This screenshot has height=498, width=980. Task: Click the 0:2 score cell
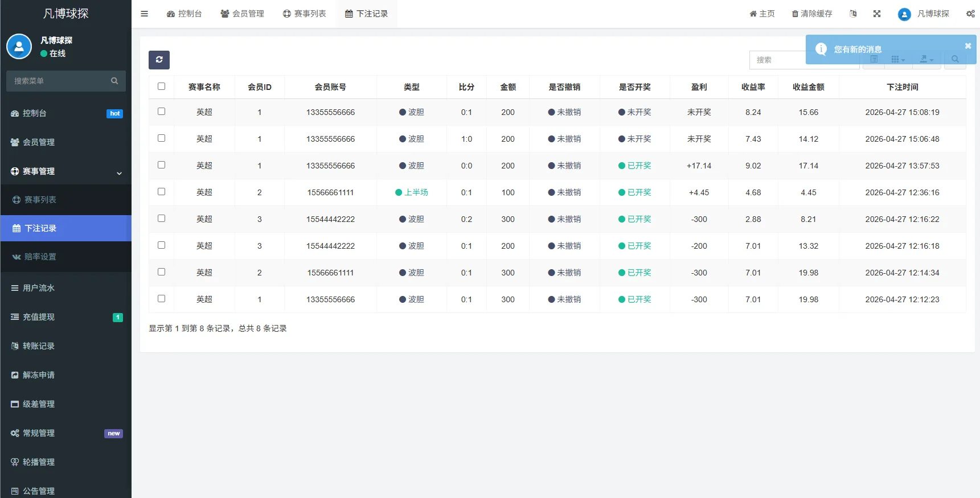tap(466, 219)
